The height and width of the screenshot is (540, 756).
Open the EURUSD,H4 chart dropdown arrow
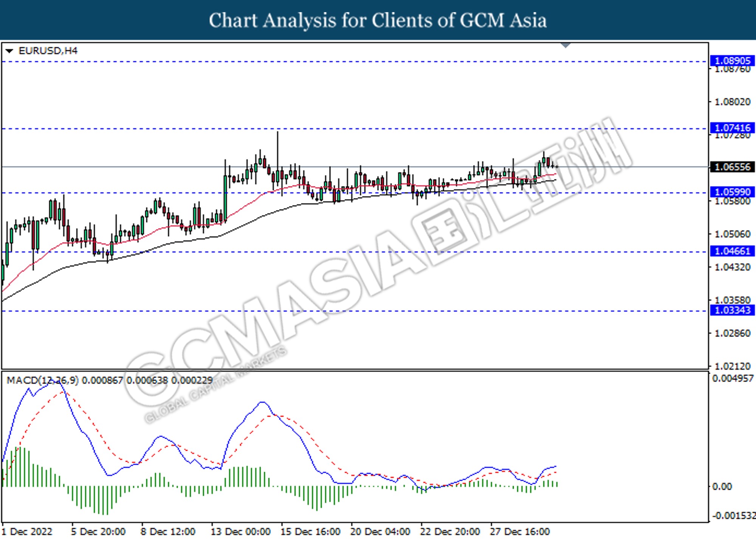(9, 51)
